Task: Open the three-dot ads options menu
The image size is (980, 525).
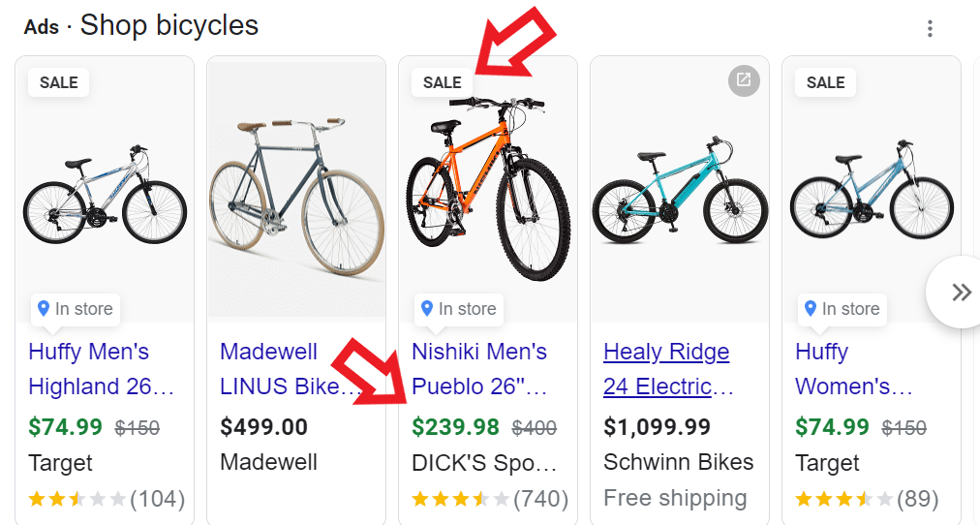Action: point(930,28)
